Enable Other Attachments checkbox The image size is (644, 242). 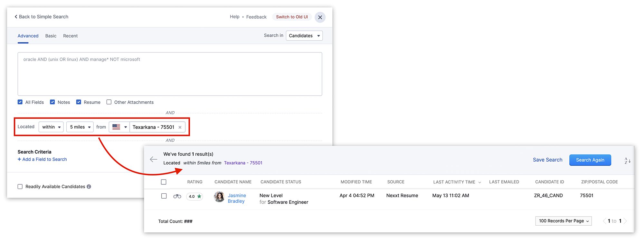tap(109, 102)
